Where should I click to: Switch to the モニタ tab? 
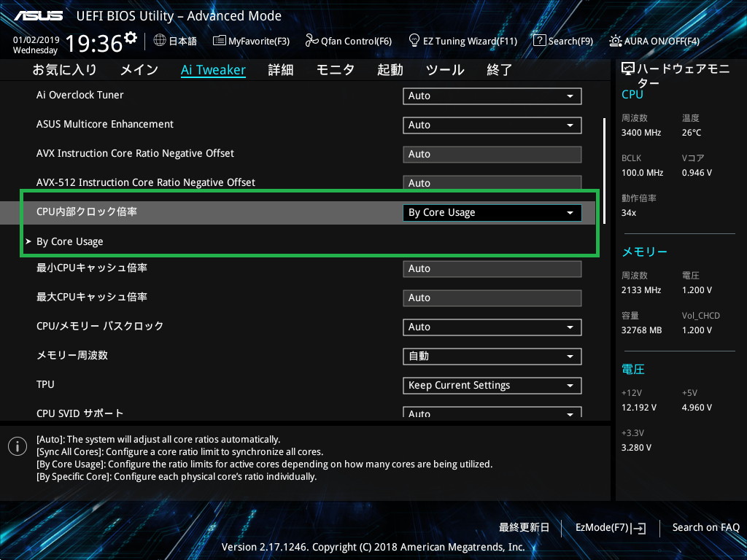(336, 70)
